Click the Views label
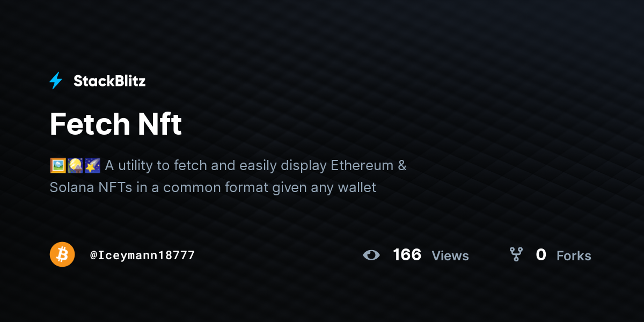This screenshot has width=644, height=322. click(x=450, y=256)
